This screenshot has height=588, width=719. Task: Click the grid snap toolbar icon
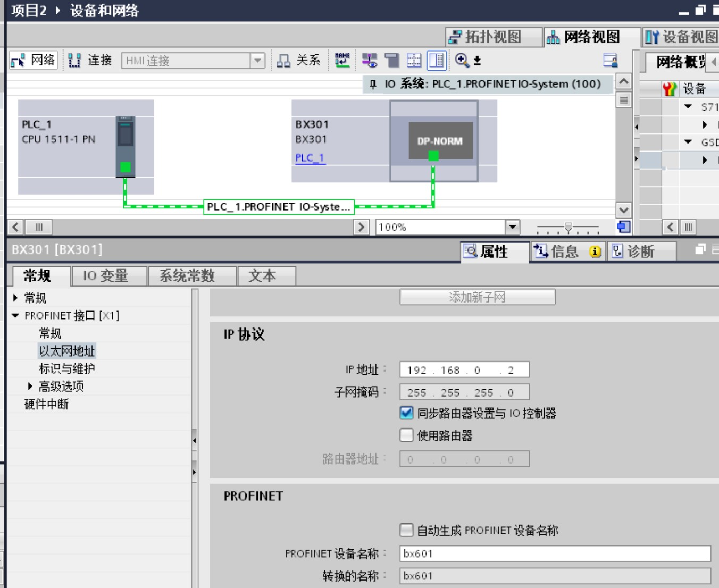414,61
